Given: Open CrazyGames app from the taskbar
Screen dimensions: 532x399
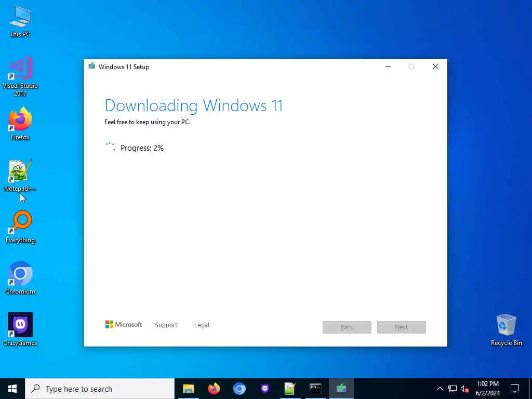Looking at the screenshot, I should click(264, 389).
